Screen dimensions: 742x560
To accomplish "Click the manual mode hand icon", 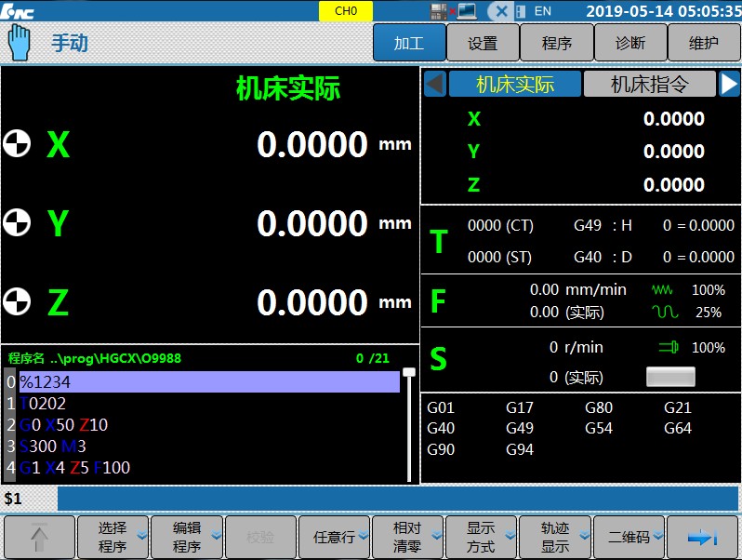I will click(x=19, y=42).
